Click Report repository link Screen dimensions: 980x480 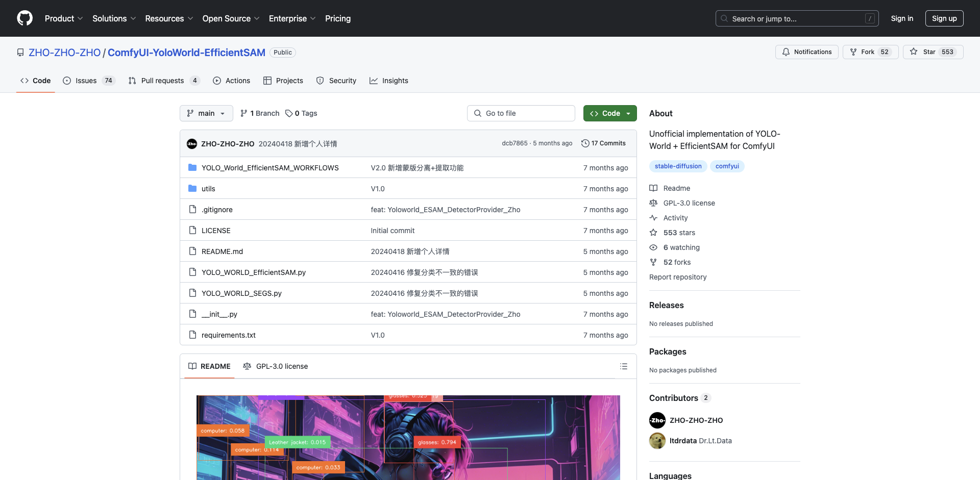[678, 277]
